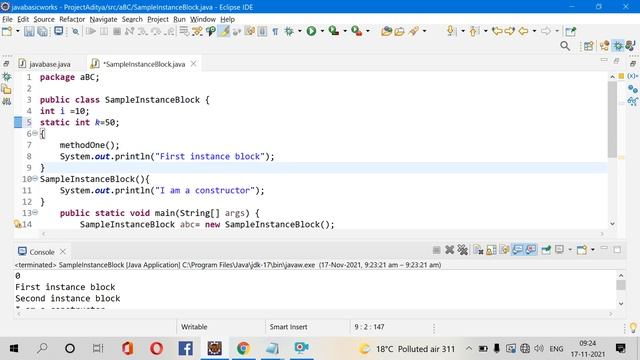Close the SampleInstanceBlock.java tab
The image size is (640, 360).
point(193,64)
